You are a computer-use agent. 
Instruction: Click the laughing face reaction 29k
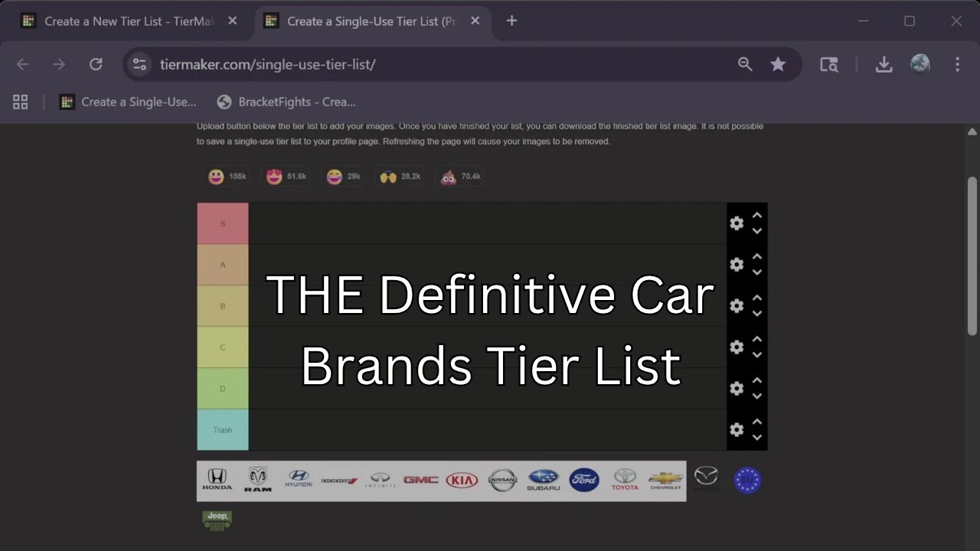[x=342, y=177]
